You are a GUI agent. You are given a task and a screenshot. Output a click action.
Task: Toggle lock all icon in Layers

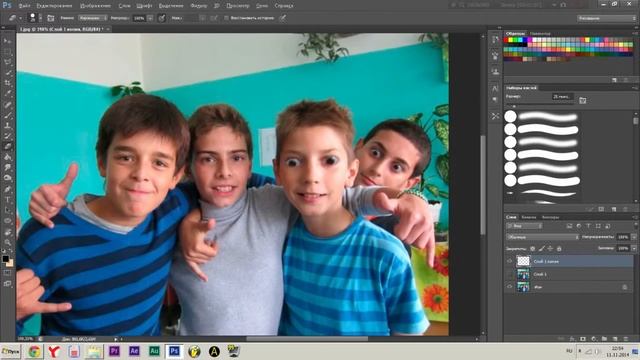(x=559, y=249)
